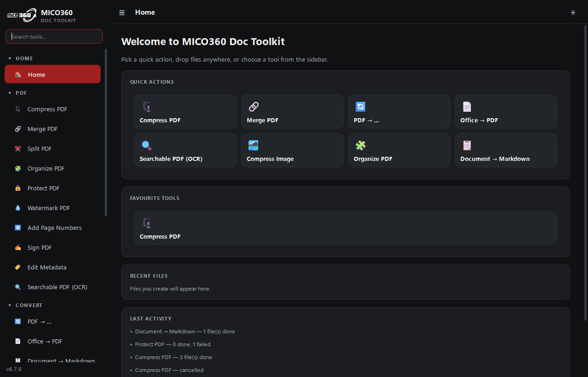The height and width of the screenshot is (377, 588).
Task: Click Organize PDF puzzle icon in sidebar
Action: tap(18, 169)
